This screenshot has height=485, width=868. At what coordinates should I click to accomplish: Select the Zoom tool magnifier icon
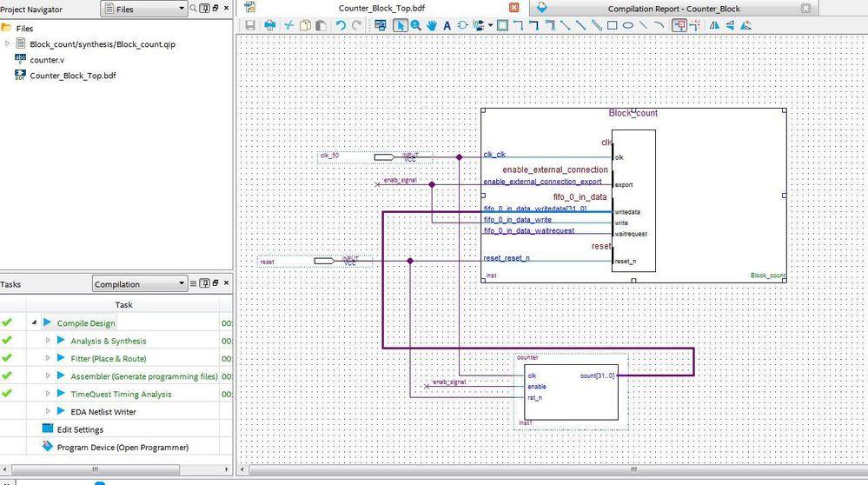pyautogui.click(x=416, y=26)
